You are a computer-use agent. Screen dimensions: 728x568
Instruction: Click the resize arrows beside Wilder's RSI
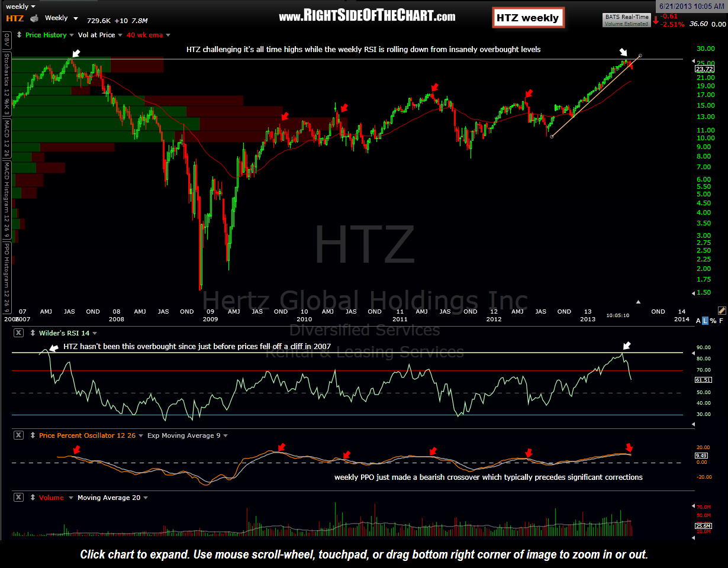[x=33, y=333]
